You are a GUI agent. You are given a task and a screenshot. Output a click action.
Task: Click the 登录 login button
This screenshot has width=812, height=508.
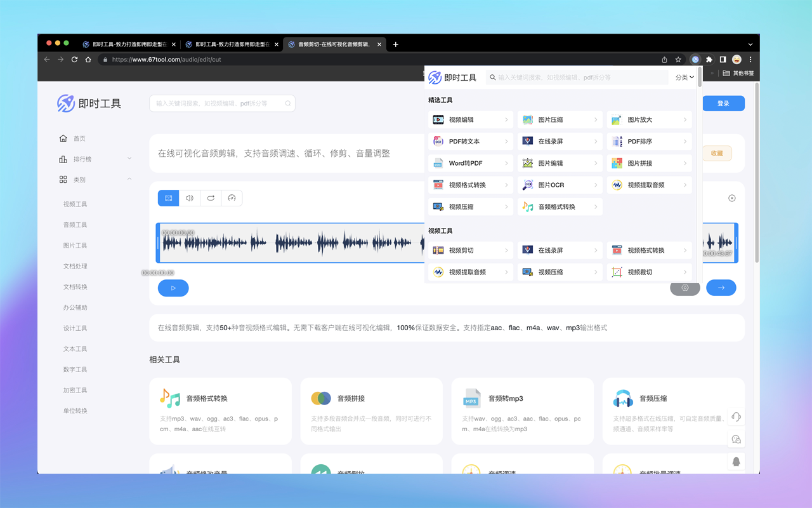(723, 104)
